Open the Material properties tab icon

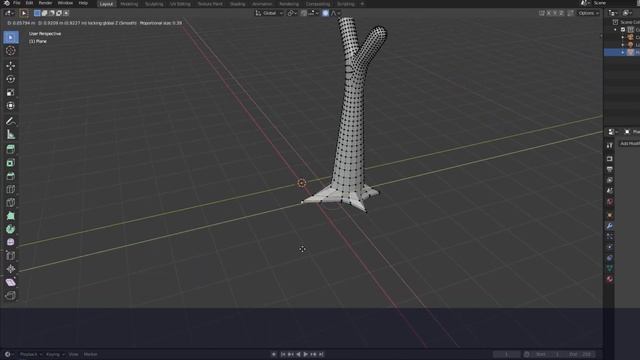point(610,279)
